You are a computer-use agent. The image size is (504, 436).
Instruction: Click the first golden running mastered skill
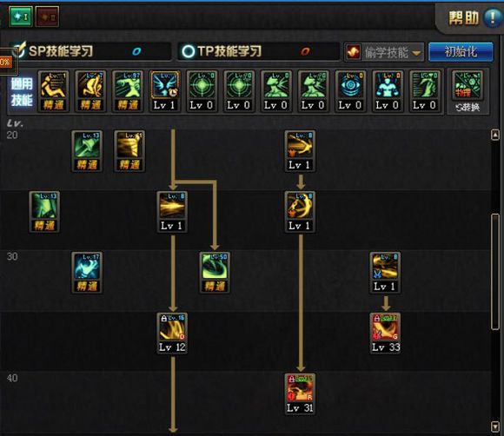(53, 91)
